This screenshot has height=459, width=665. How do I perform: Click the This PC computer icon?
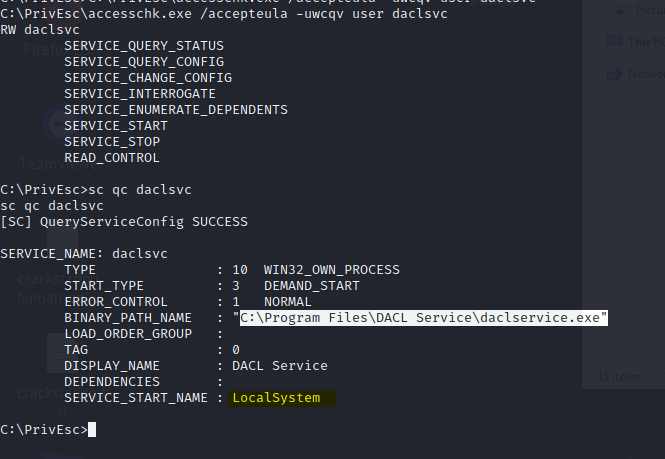(614, 42)
